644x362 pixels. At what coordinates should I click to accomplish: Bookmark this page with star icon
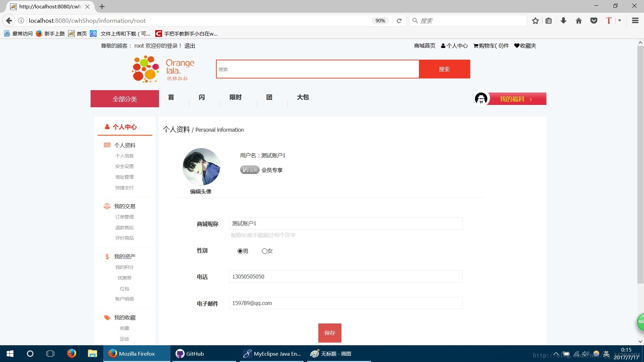[535, 21]
